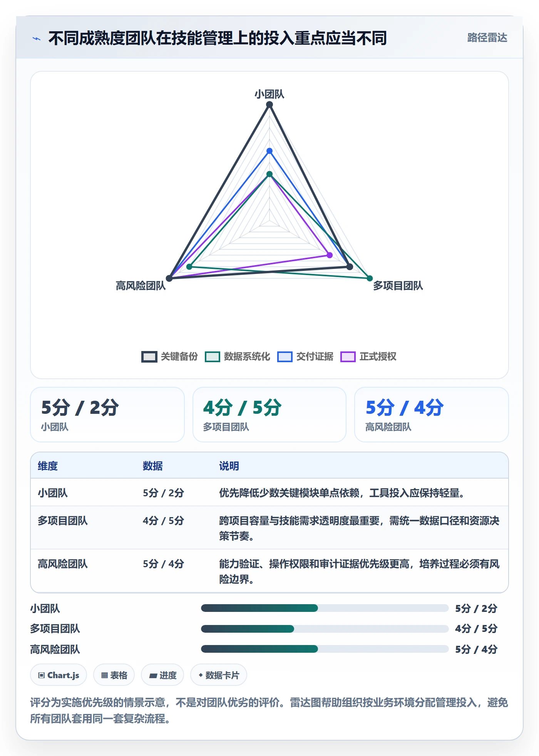Click the table description starting with 优先降低
Viewport: 539px width, 756px height.
[x=342, y=493]
